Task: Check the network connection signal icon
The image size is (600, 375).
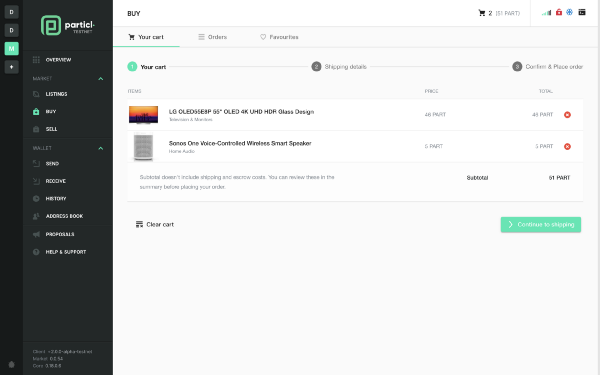Action: point(546,13)
